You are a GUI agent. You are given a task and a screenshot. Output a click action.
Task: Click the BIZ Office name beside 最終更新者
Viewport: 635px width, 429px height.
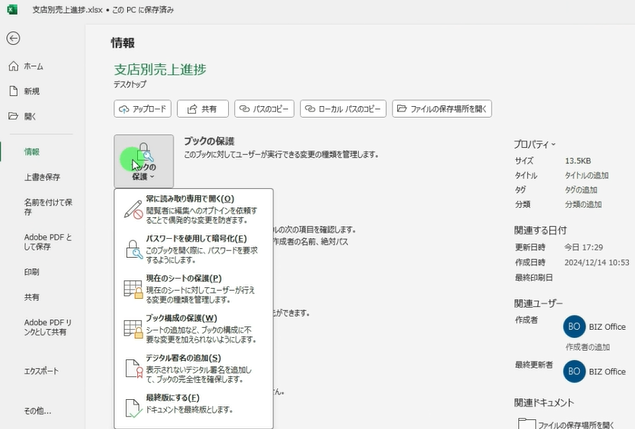click(607, 372)
